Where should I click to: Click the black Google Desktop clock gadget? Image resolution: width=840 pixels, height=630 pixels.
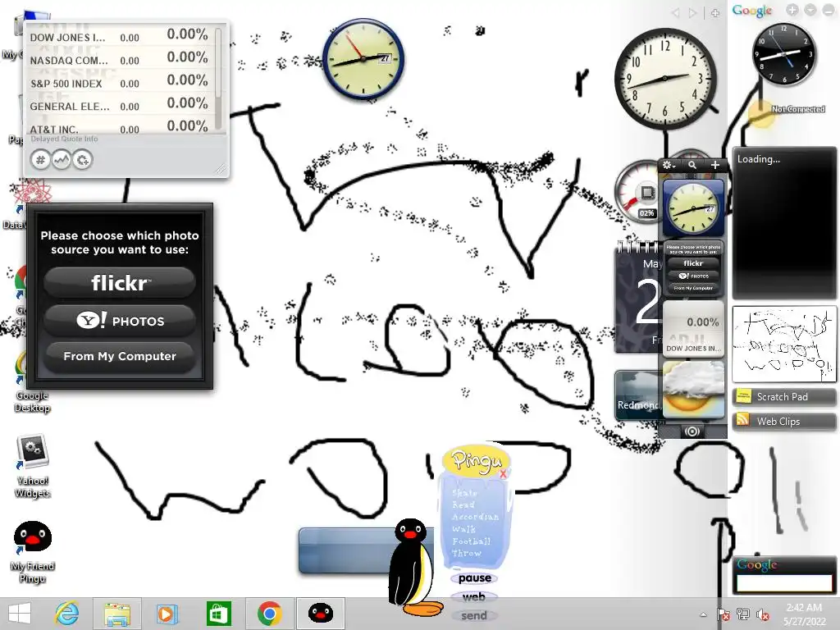(784, 53)
